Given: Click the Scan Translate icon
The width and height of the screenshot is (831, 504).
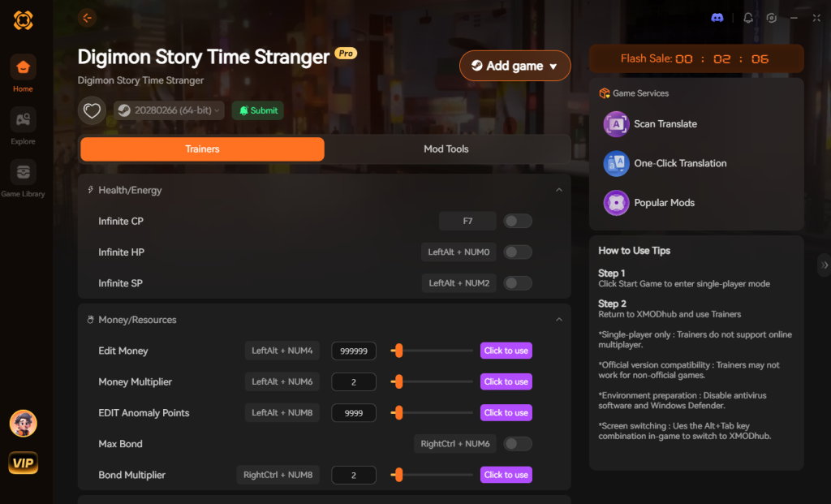Looking at the screenshot, I should coord(616,124).
